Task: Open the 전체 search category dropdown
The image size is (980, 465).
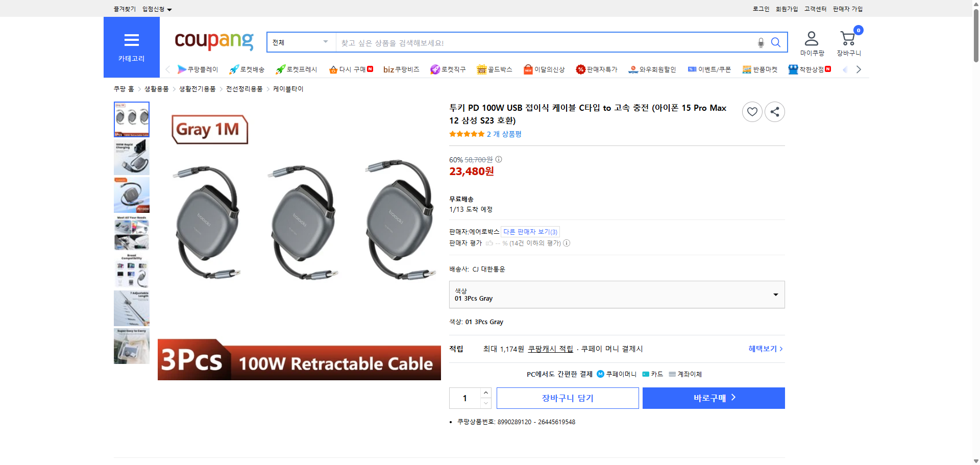Action: point(300,42)
